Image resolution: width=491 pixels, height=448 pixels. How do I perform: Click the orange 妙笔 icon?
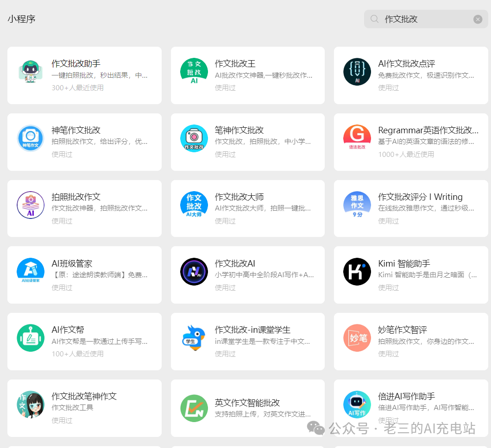pos(357,338)
